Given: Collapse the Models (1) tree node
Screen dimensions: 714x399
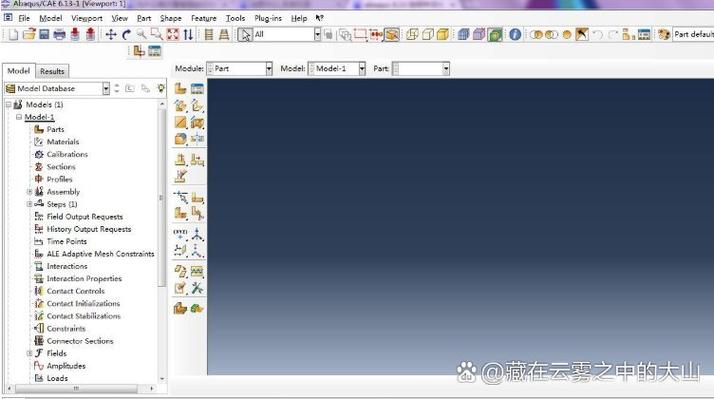Looking at the screenshot, I should click(8, 104).
